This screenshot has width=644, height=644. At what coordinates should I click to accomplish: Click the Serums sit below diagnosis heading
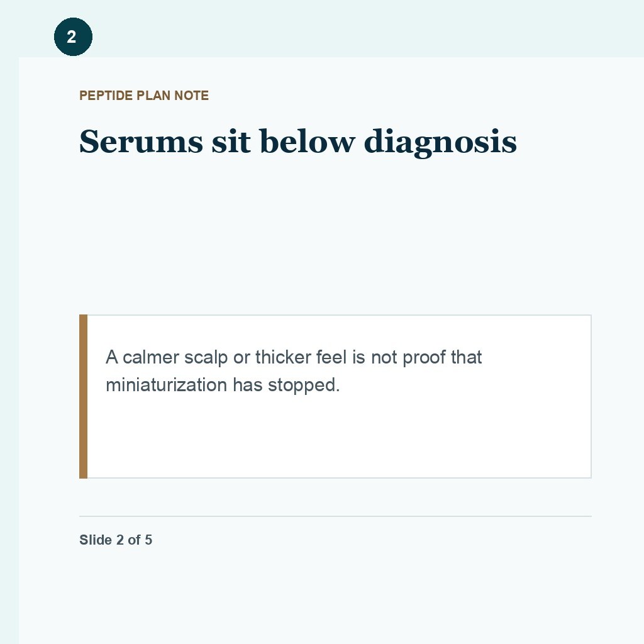point(297,142)
